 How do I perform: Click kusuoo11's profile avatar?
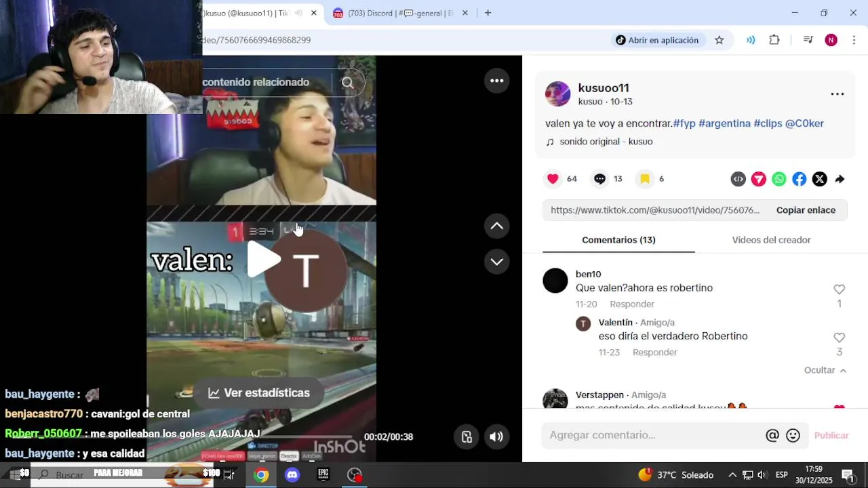(557, 94)
